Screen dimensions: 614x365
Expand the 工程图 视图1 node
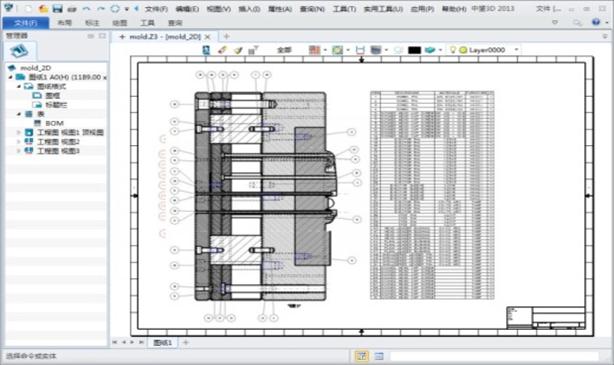(18, 132)
